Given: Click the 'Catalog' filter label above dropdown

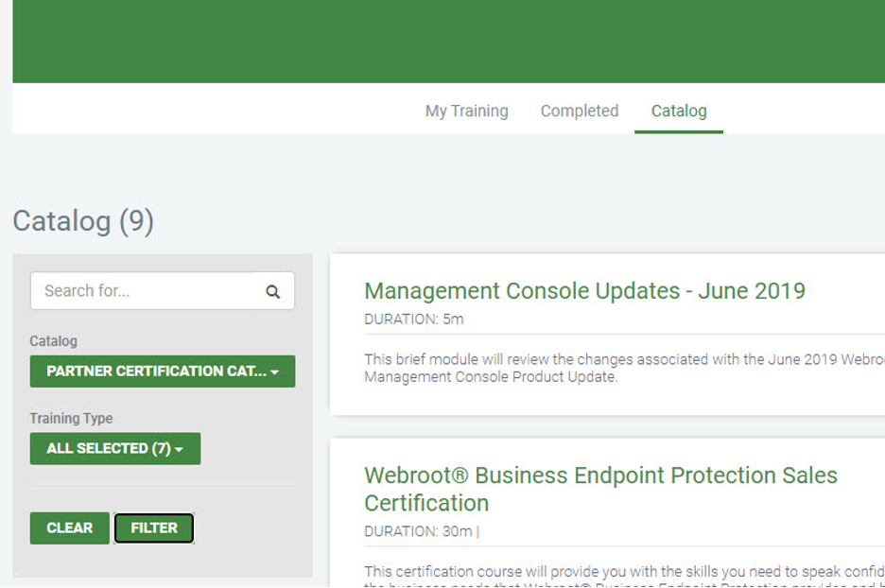Looking at the screenshot, I should click(x=54, y=341).
